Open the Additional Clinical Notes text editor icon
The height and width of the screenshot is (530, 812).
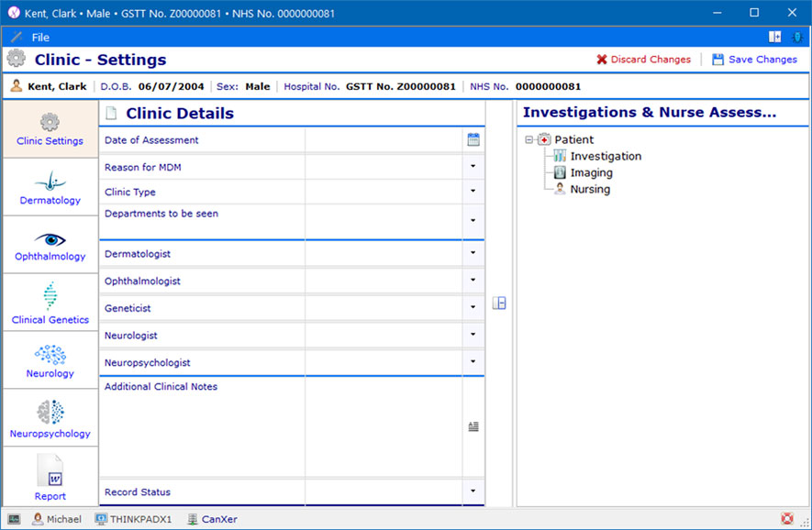coord(473,426)
